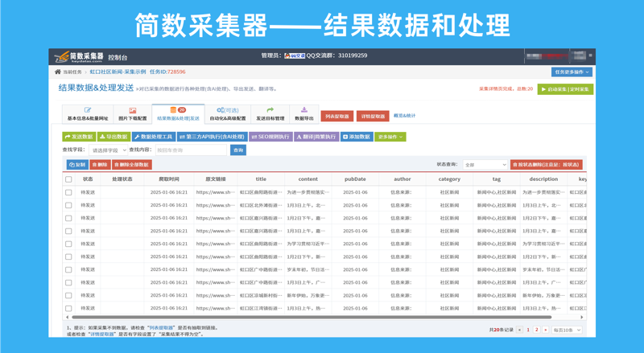The image size is (644, 353).
Task: Check the row with content 为学习贯彻习近平
Action: 68,244
